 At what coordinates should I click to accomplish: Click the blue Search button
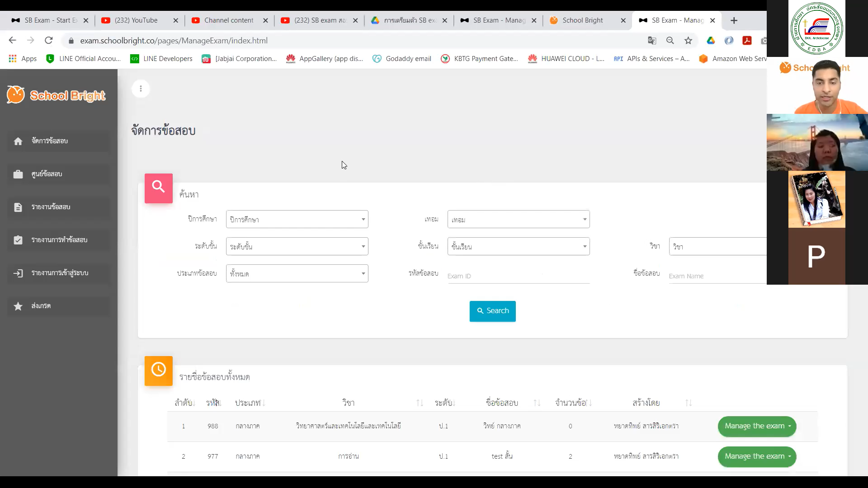pyautogui.click(x=492, y=311)
